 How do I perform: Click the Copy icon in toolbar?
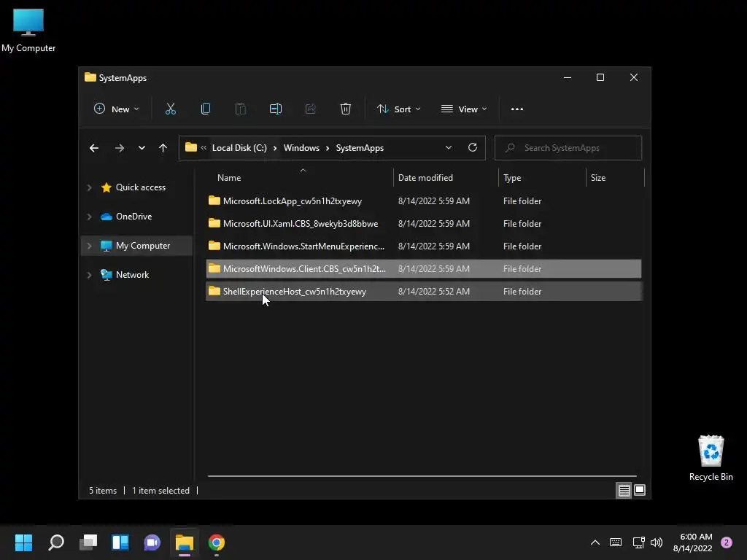click(x=206, y=109)
